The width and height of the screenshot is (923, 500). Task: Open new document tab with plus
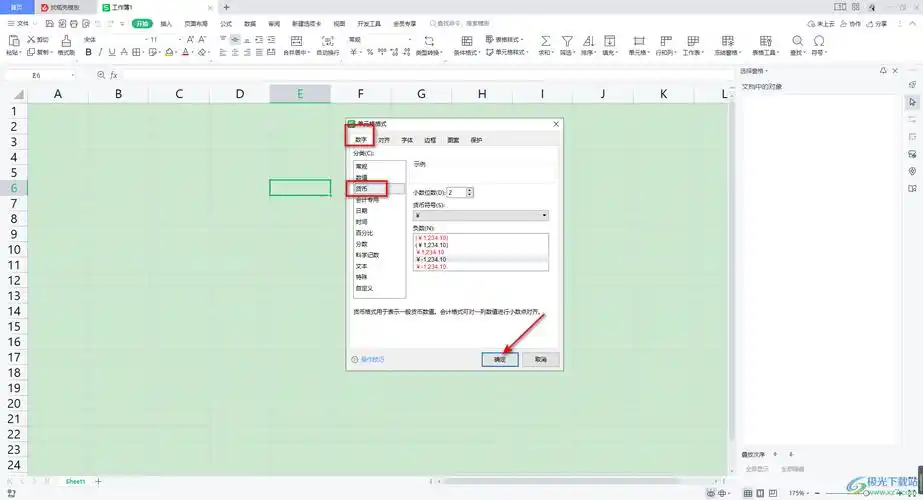point(227,7)
